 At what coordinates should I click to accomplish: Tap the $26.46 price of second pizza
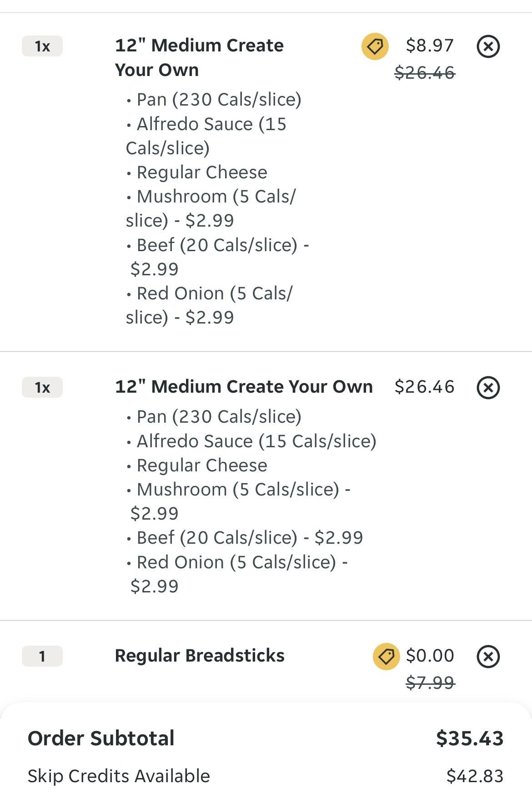[424, 387]
